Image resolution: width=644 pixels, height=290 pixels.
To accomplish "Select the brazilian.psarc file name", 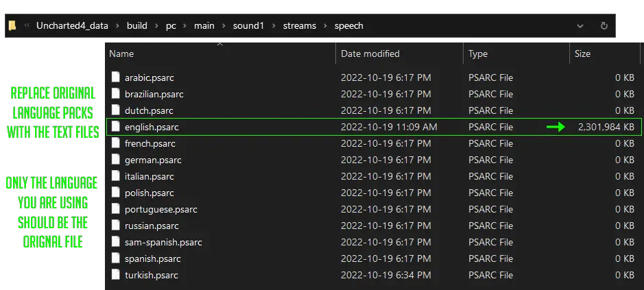I will (x=154, y=94).
